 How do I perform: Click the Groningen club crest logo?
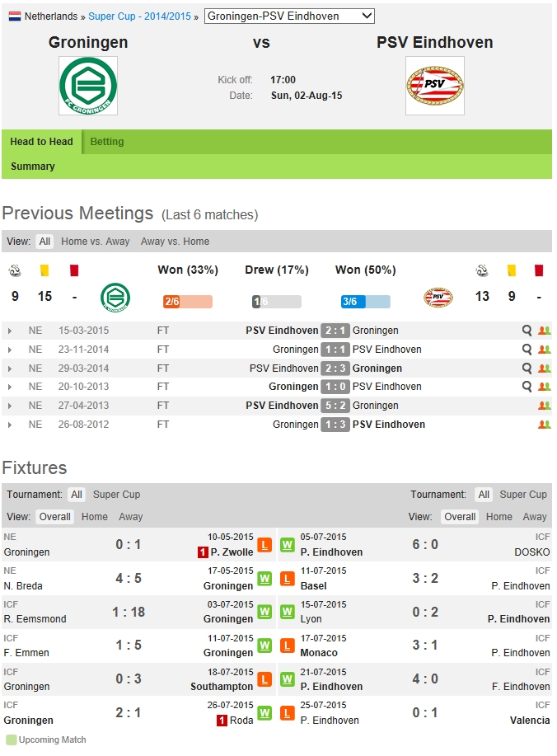click(x=88, y=86)
